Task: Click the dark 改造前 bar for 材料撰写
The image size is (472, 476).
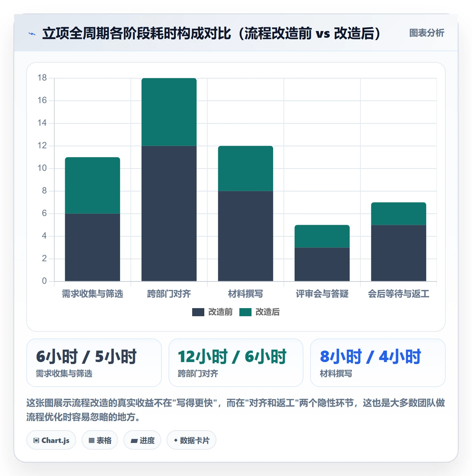Action: point(245,236)
